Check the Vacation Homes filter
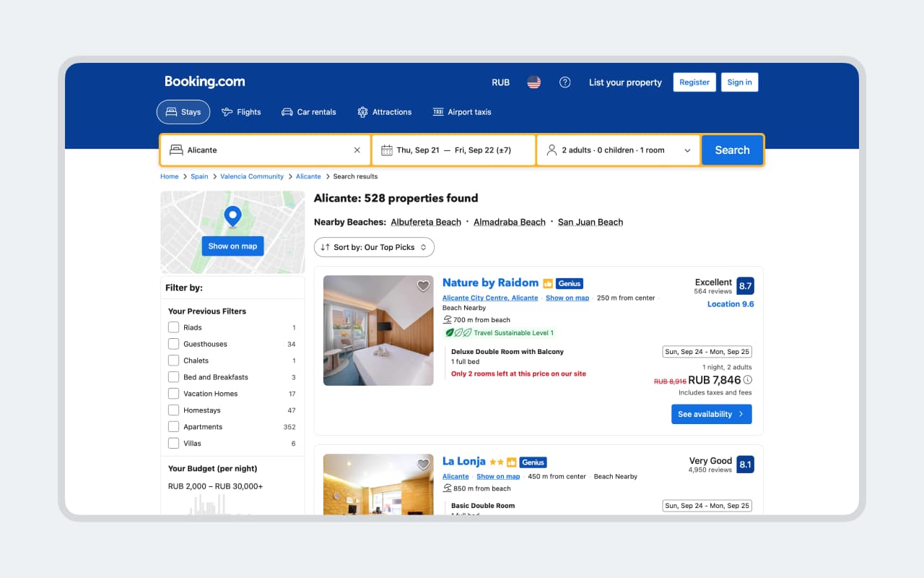The width and height of the screenshot is (924, 578). 173,394
